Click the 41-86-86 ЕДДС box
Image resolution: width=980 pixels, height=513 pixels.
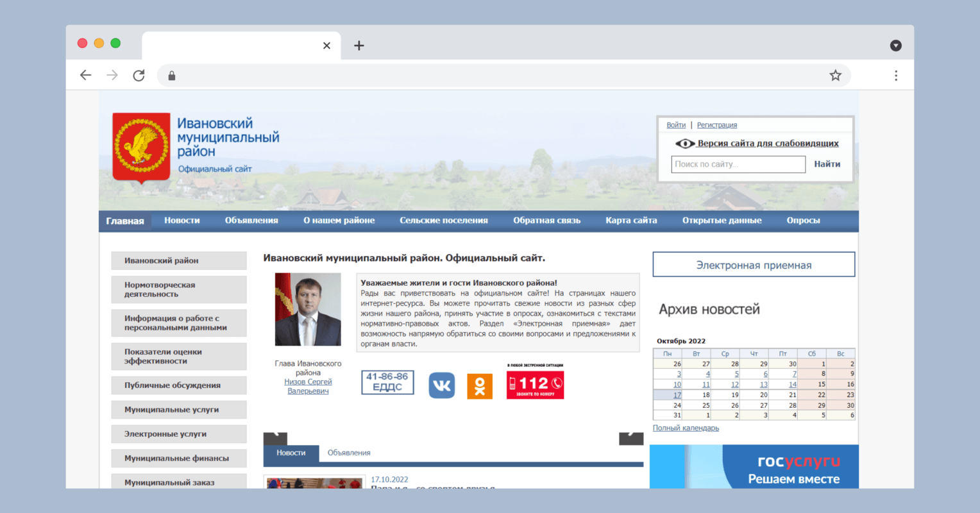(387, 382)
